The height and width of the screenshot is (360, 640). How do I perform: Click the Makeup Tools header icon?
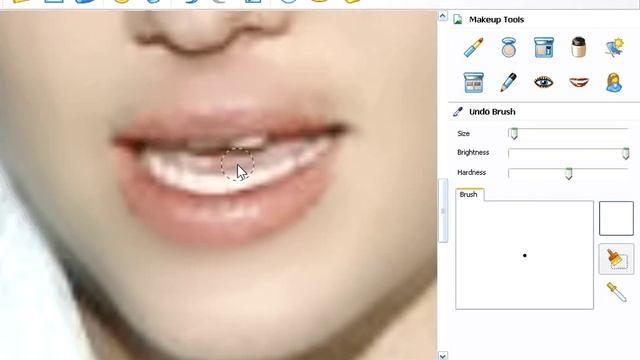[x=458, y=20]
